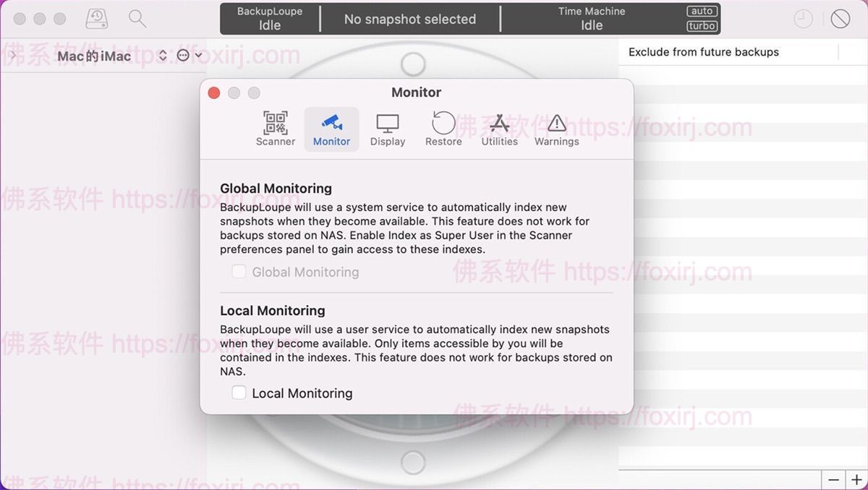
Task: Select the Utilities preferences icon
Action: 499,129
